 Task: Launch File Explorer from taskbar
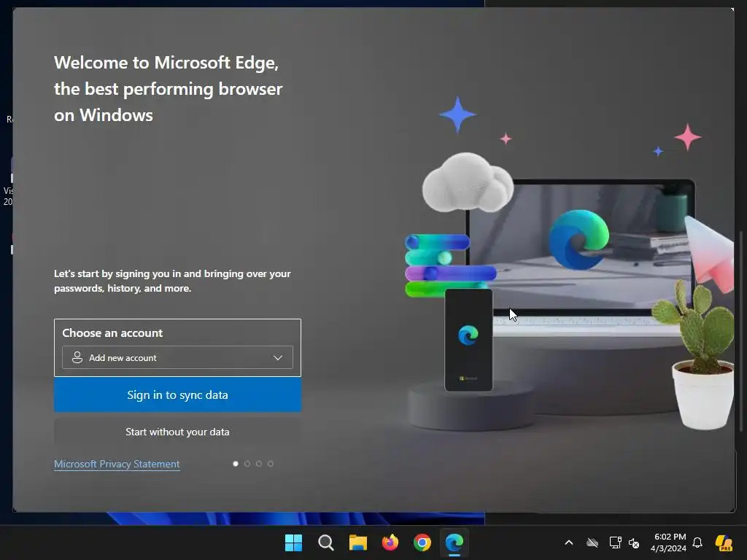point(357,542)
